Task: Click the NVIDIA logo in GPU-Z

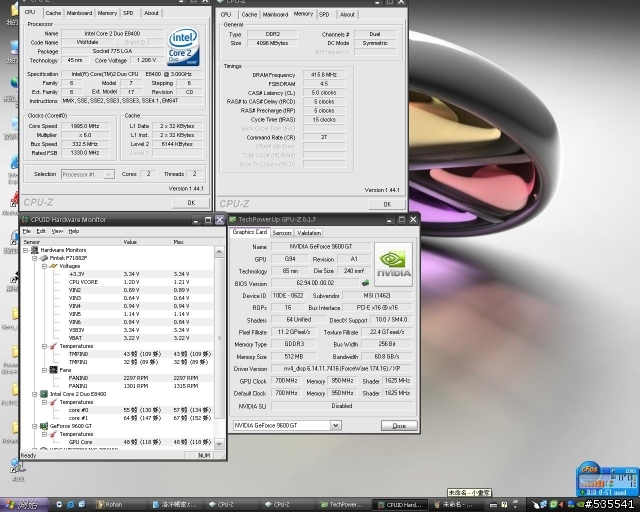Action: pyautogui.click(x=393, y=264)
